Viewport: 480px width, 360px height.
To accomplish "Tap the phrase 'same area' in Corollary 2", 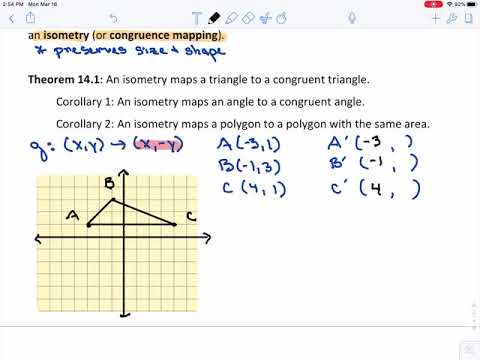I will point(401,124).
